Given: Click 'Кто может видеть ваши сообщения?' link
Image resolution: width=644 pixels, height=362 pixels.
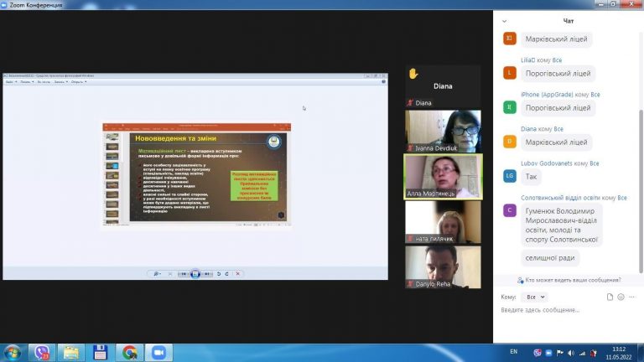Looking at the screenshot, I should (573, 280).
